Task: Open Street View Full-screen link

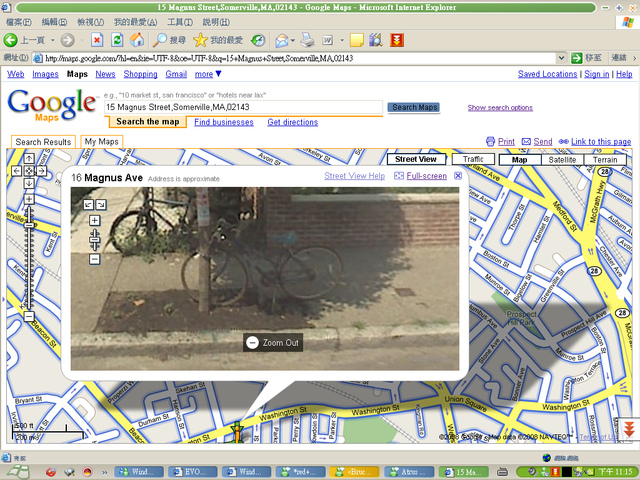Action: (427, 176)
